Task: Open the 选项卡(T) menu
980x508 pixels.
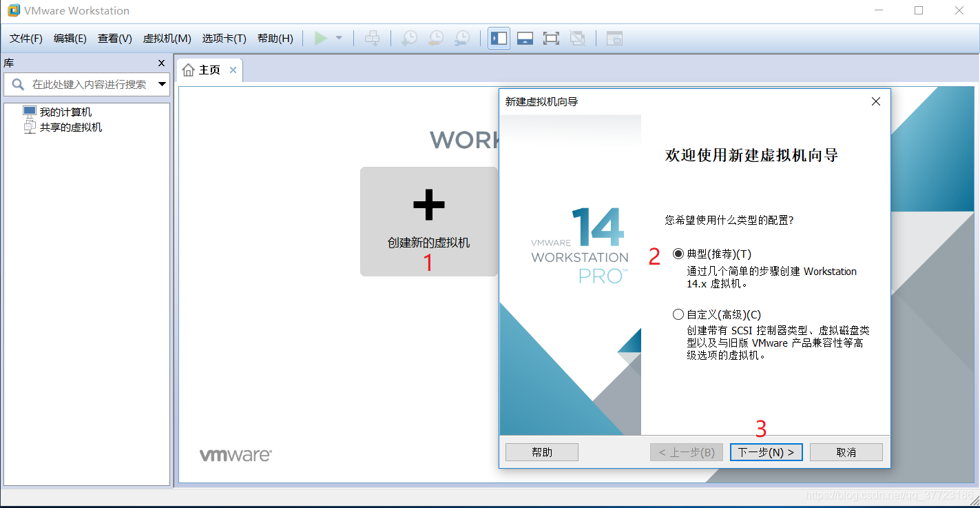Action: click(225, 39)
